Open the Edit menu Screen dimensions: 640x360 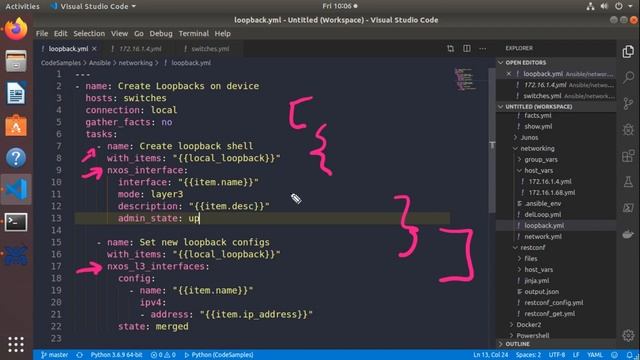pyautogui.click(x=60, y=33)
